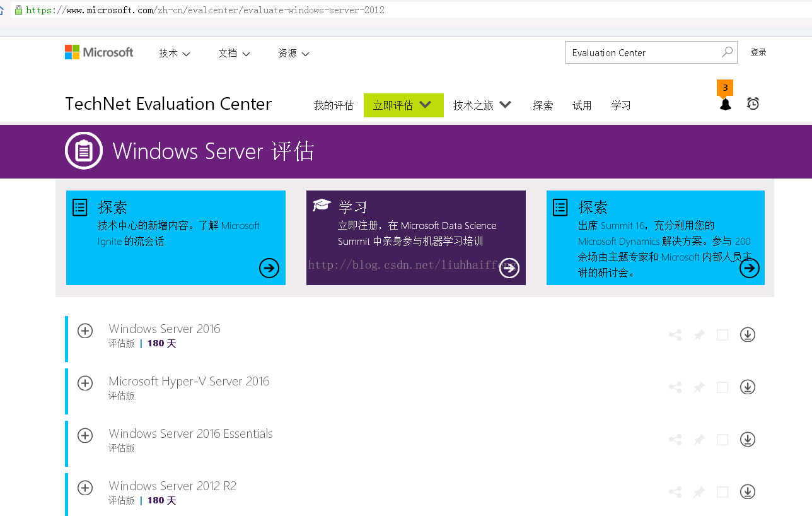
Task: Select 学习 in the navigation bar
Action: tap(621, 105)
